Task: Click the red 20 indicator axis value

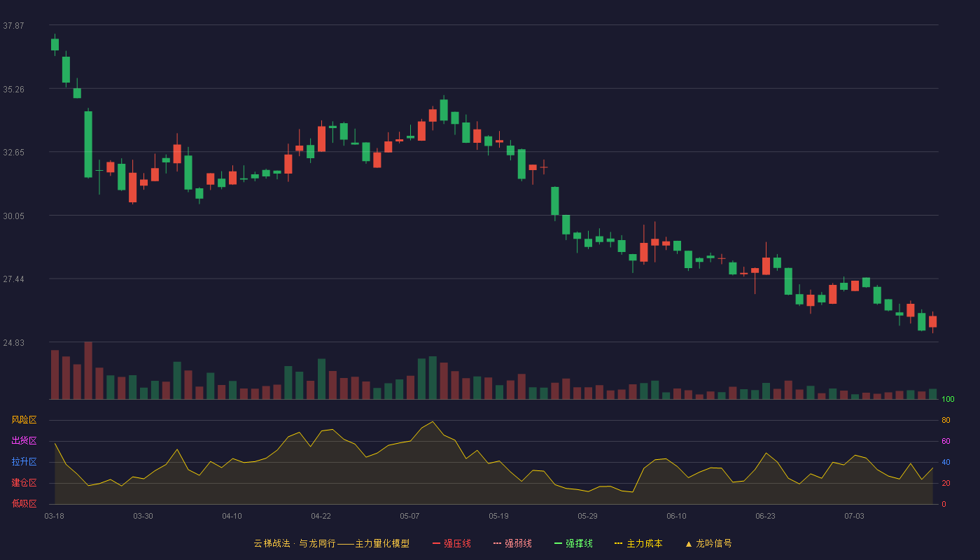Action: [946, 483]
